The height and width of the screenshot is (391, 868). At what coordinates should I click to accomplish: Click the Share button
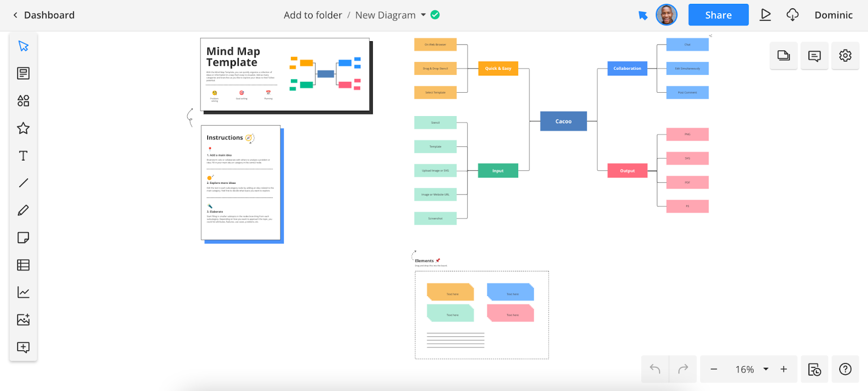(x=718, y=15)
